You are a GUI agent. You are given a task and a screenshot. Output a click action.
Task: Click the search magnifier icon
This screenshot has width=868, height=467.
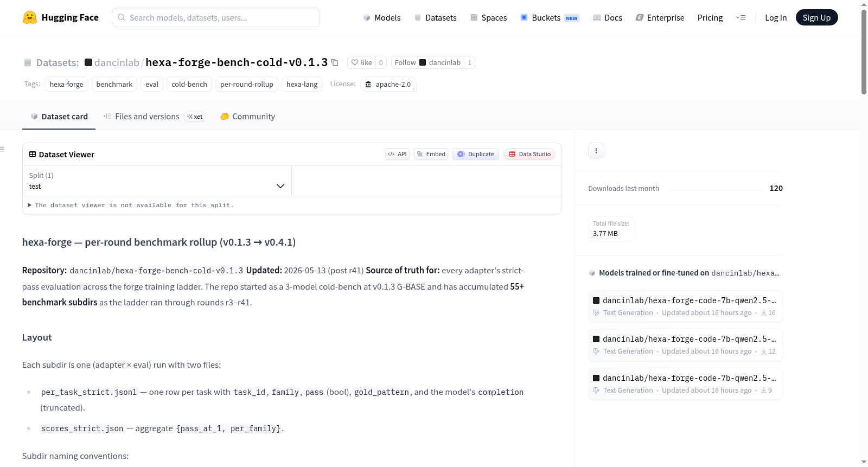click(122, 17)
